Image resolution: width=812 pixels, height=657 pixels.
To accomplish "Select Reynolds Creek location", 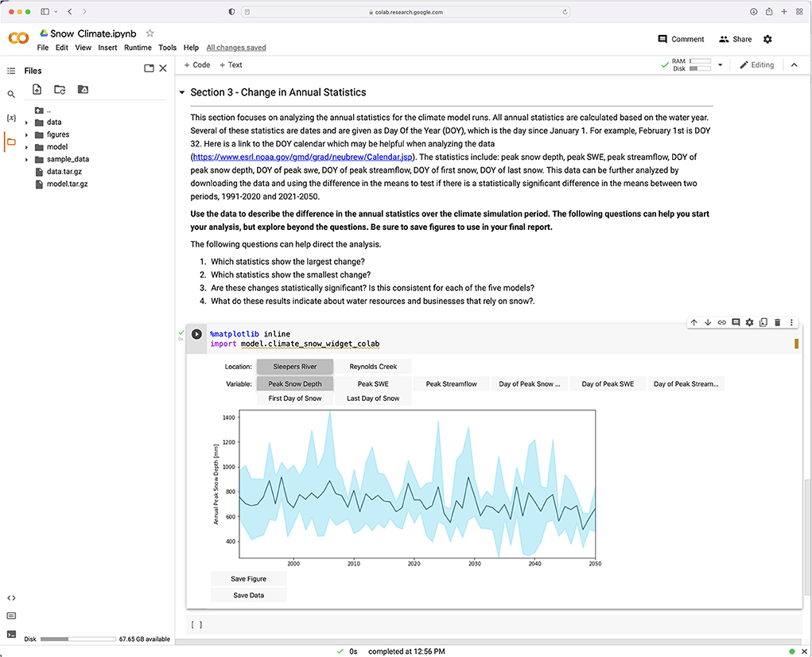I will click(x=373, y=367).
